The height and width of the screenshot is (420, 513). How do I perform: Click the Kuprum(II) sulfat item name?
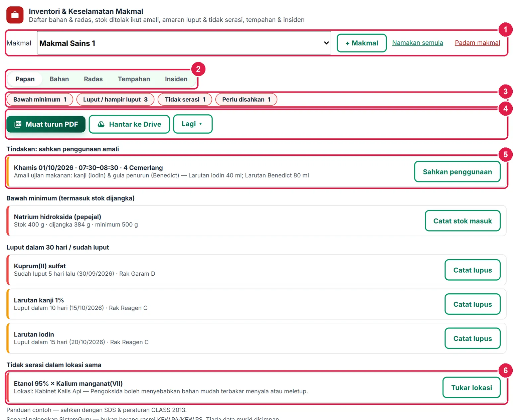click(x=40, y=266)
